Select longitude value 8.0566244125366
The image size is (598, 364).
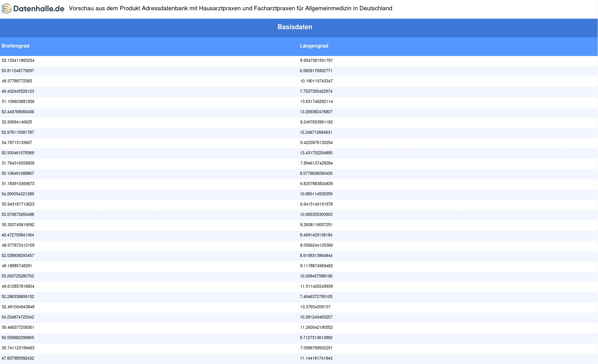[316, 245]
